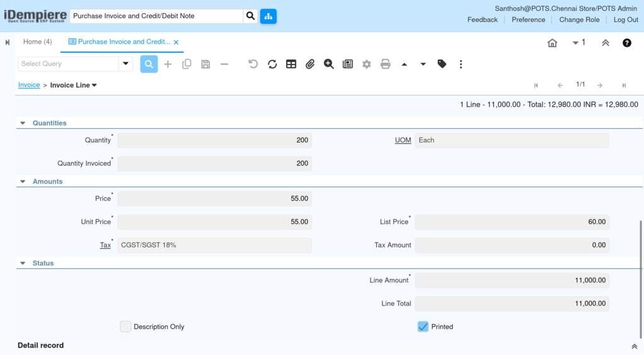Click Change Role link

click(x=579, y=19)
